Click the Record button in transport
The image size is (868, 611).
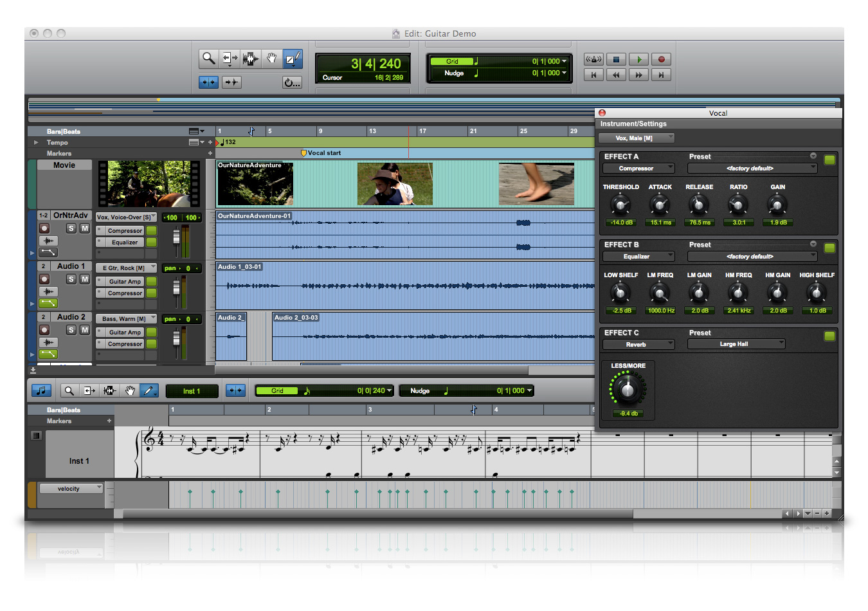click(661, 59)
